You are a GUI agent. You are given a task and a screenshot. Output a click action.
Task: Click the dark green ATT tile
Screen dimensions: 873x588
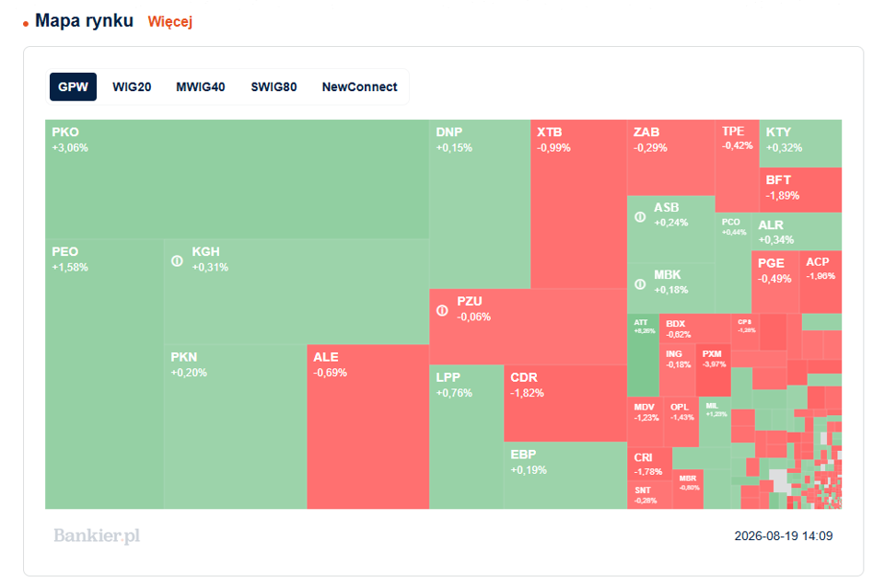tap(643, 355)
